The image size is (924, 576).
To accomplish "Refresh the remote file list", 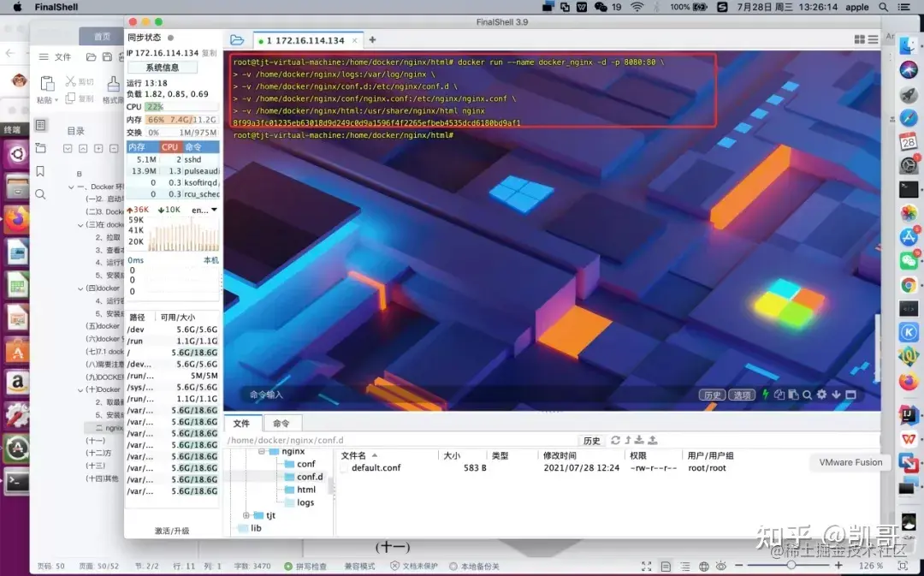I will pos(615,440).
